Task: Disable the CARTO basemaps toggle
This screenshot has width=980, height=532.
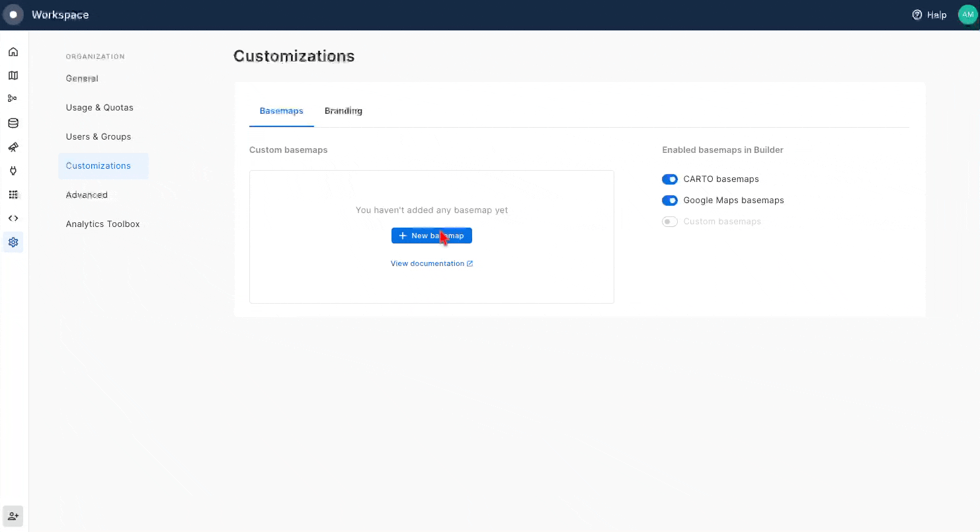Action: tap(670, 179)
